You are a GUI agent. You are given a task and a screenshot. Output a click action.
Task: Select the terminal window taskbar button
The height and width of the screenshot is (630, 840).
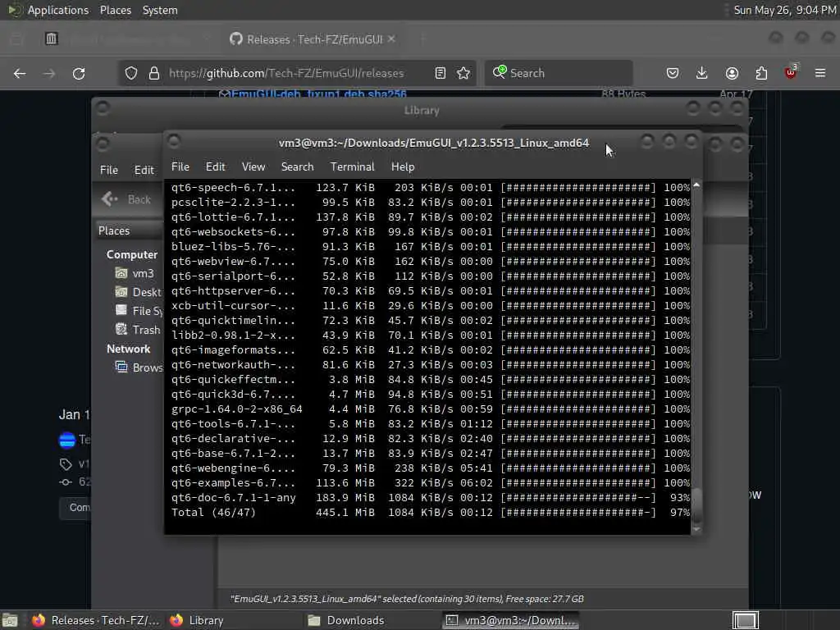[511, 620]
